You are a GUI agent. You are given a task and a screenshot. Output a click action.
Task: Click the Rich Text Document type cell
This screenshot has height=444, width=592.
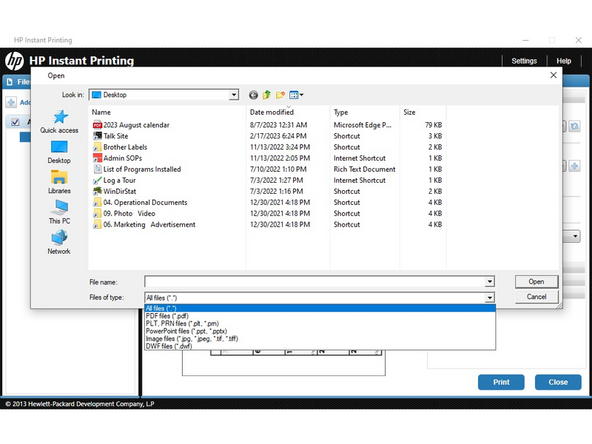(x=364, y=169)
